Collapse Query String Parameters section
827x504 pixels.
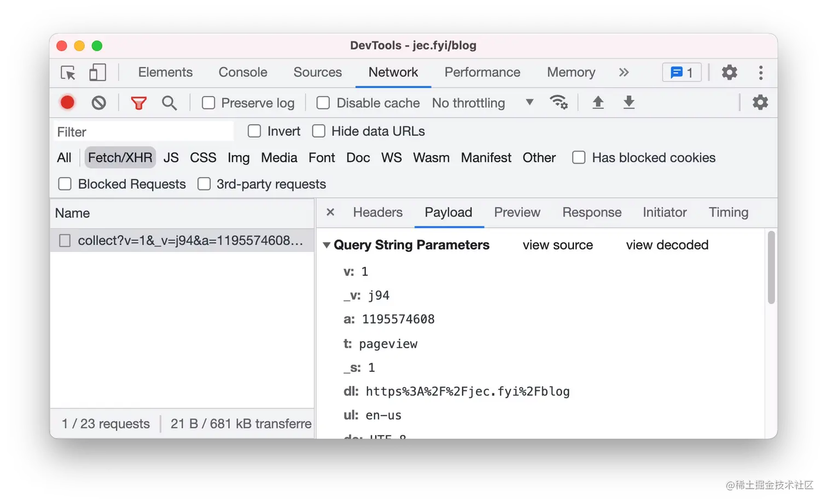327,245
